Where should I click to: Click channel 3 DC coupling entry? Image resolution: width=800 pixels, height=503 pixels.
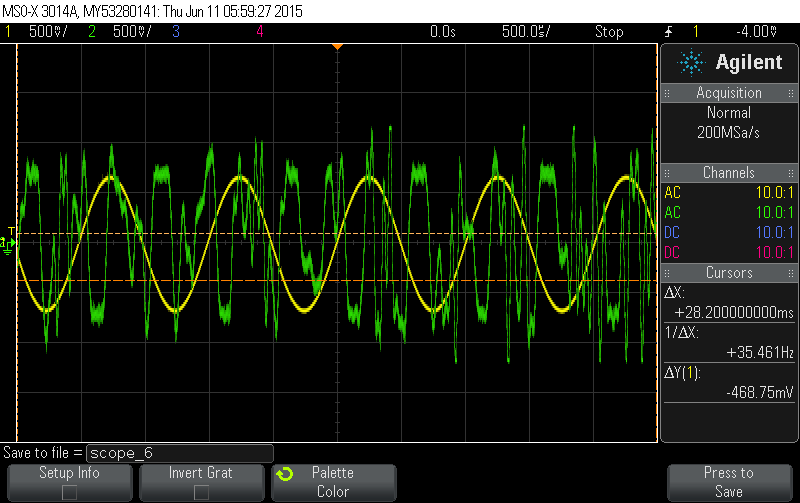click(x=672, y=233)
